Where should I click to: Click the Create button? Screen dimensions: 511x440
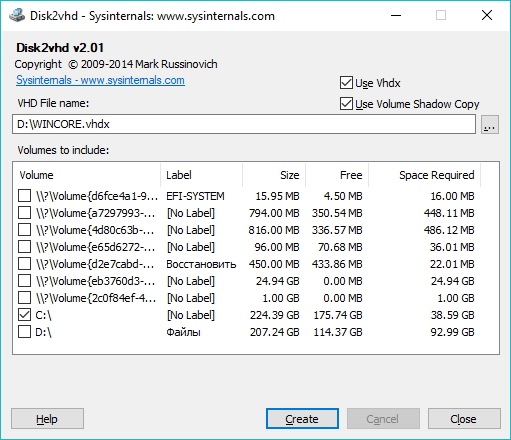pyautogui.click(x=302, y=419)
